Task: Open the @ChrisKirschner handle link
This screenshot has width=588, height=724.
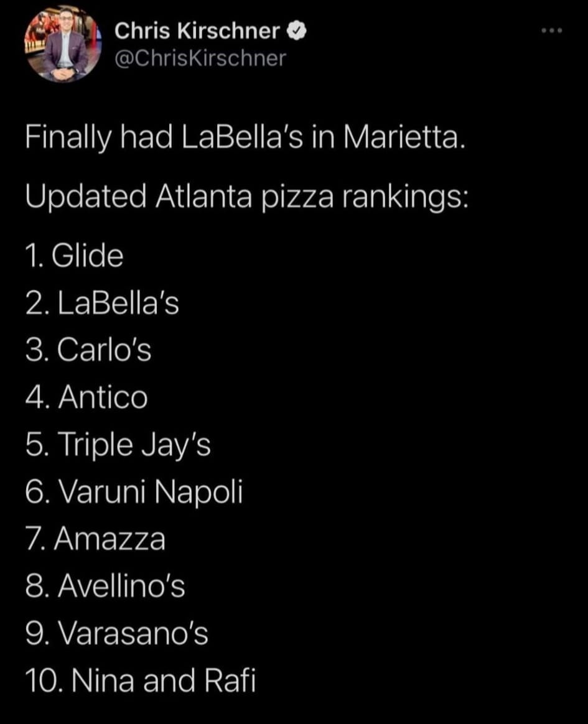Action: (200, 58)
